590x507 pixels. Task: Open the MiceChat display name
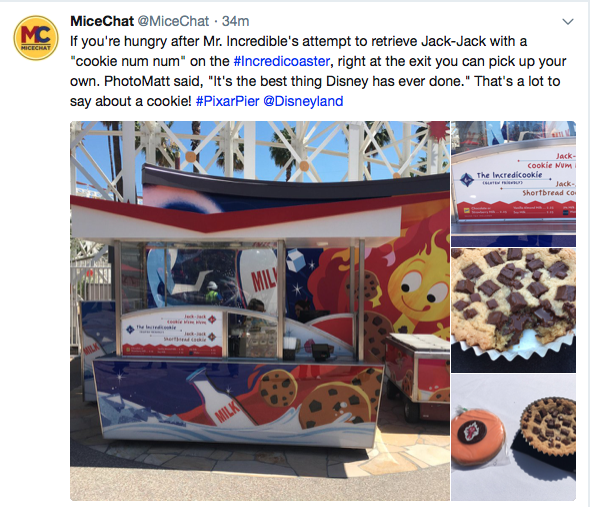coord(102,21)
